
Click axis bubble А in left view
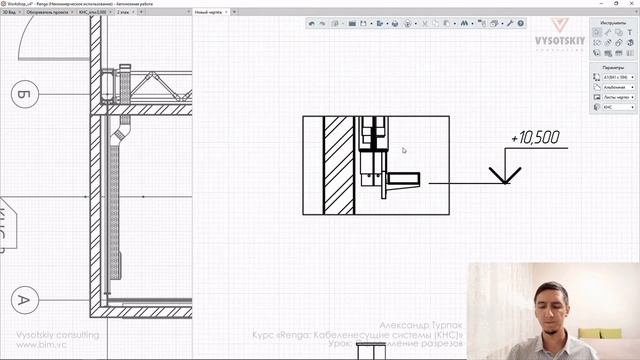(x=24, y=300)
